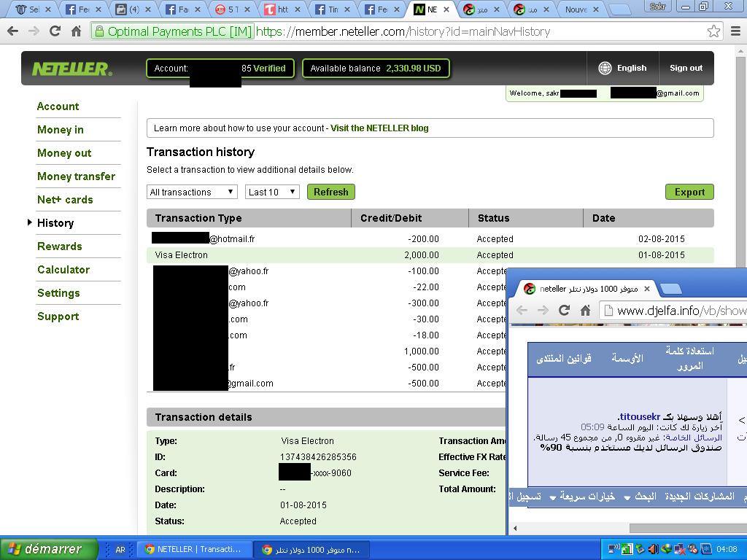Open NETELLER | Transacti... taskbar window
The height and width of the screenshot is (560, 747).
pyautogui.click(x=193, y=550)
